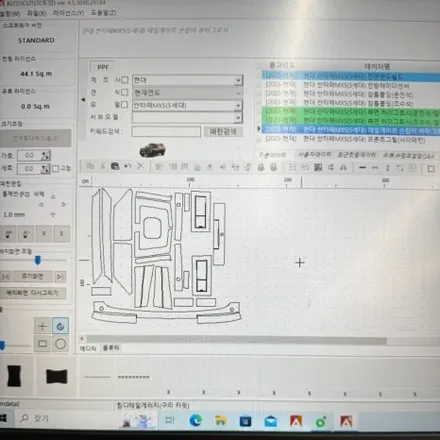440x440 pixels.
Task: Select the rectangle shape tool
Action: 42,343
